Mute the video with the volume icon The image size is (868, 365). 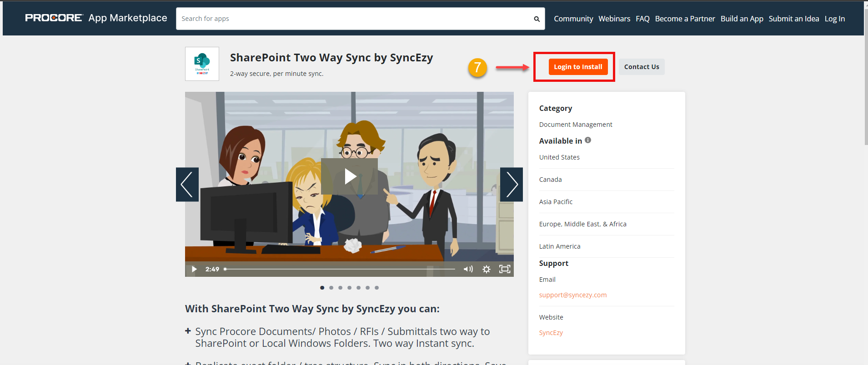(468, 269)
